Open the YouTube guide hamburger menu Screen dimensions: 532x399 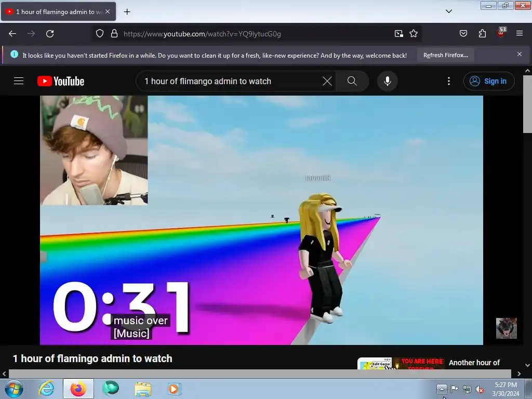click(x=19, y=81)
